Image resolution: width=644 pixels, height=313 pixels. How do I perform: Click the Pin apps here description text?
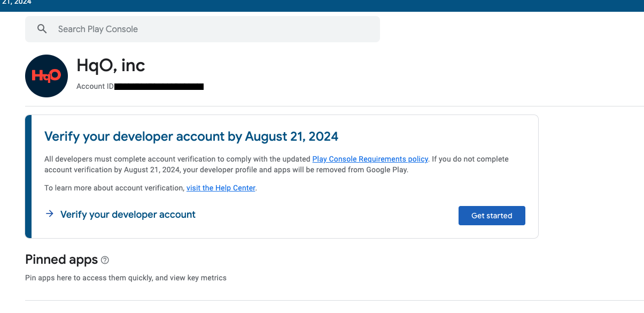pyautogui.click(x=126, y=278)
